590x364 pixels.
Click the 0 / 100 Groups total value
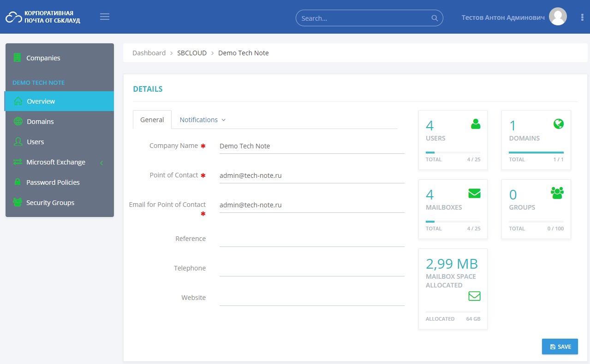click(x=555, y=229)
